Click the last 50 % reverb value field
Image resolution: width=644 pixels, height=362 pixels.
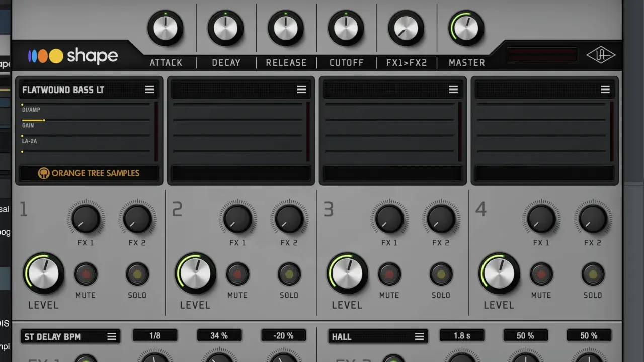point(589,335)
